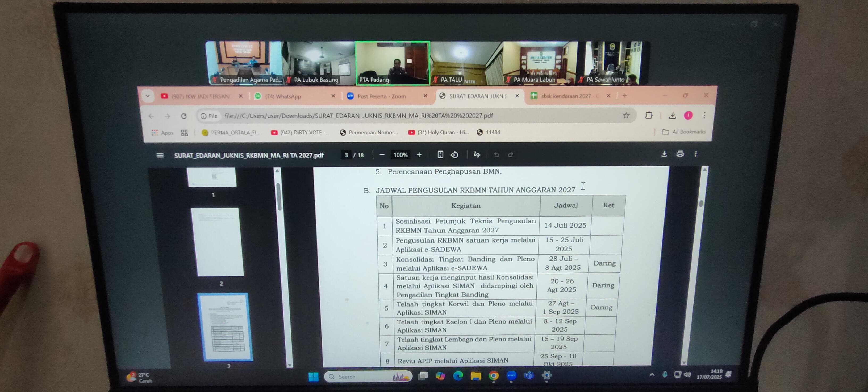Show hidden system tray icons
868x392 pixels.
652,374
